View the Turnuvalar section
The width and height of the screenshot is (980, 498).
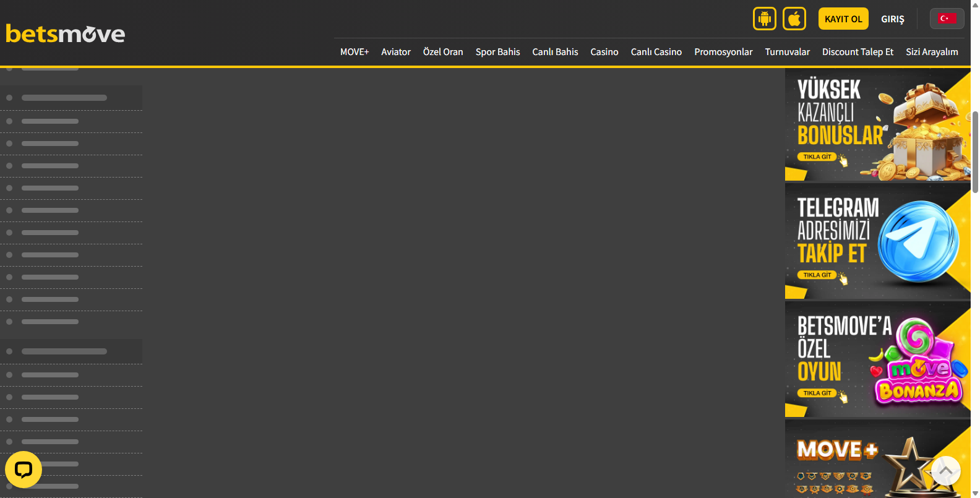click(788, 52)
